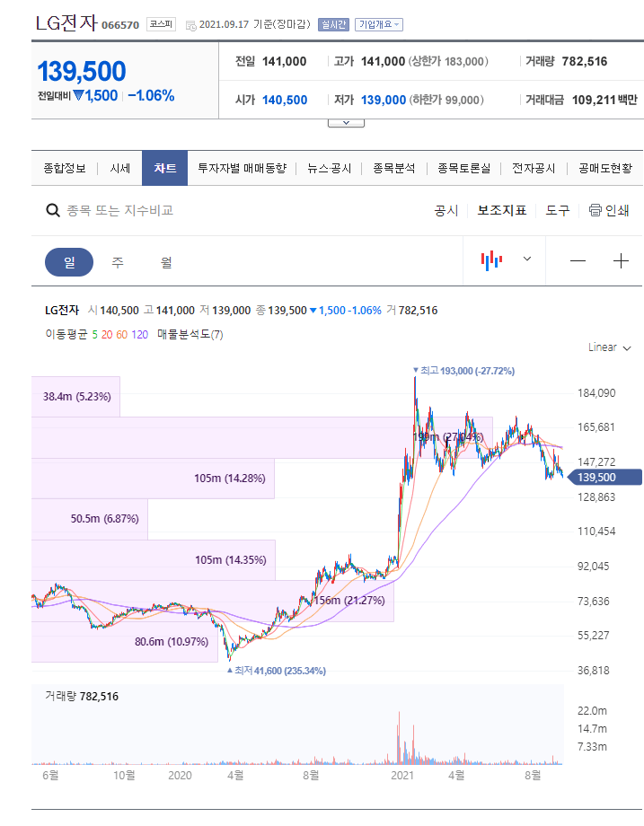644x826 pixels.
Task: Click the 22.0m volume axis label
Action: pyautogui.click(x=592, y=711)
